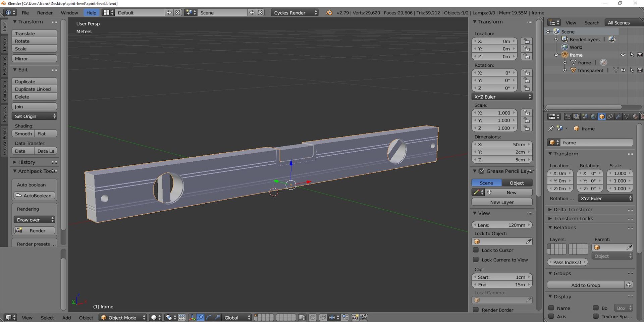This screenshot has height=322, width=644.
Task: Lock the Location X axis
Action: click(x=527, y=41)
